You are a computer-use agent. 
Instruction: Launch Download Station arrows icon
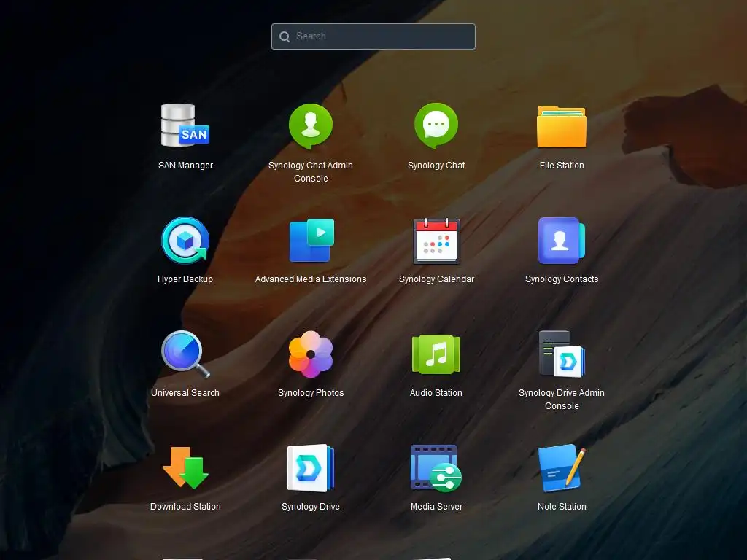[185, 467]
